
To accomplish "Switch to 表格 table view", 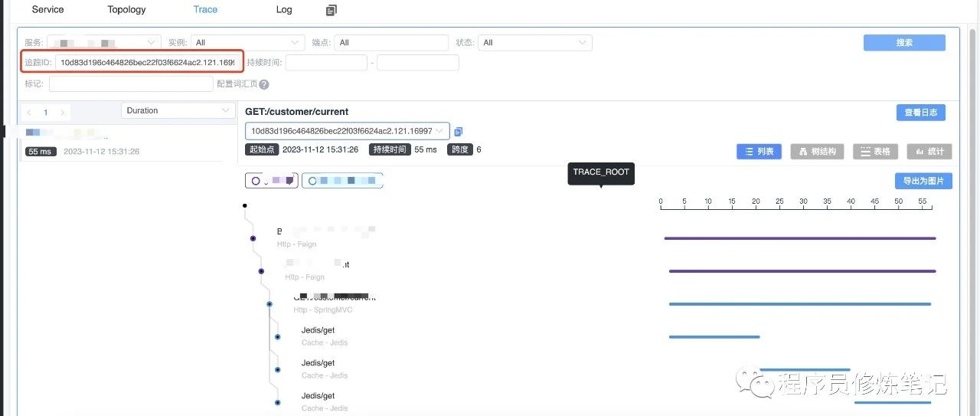I will [875, 152].
